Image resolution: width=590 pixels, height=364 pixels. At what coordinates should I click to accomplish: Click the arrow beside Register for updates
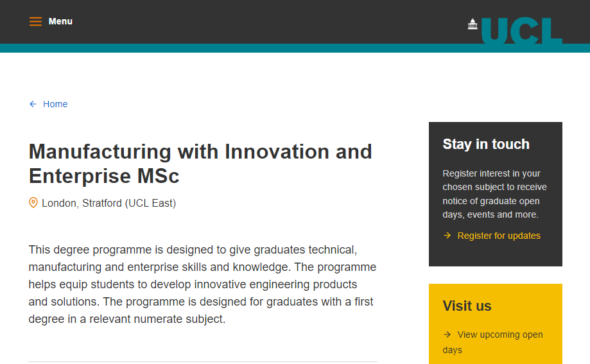[x=447, y=236]
